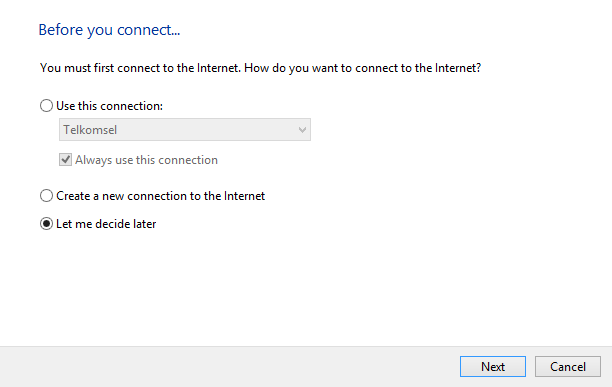Viewport: 612px width, 387px height.
Task: Click the "Use this connection:" label text
Action: pos(109,106)
